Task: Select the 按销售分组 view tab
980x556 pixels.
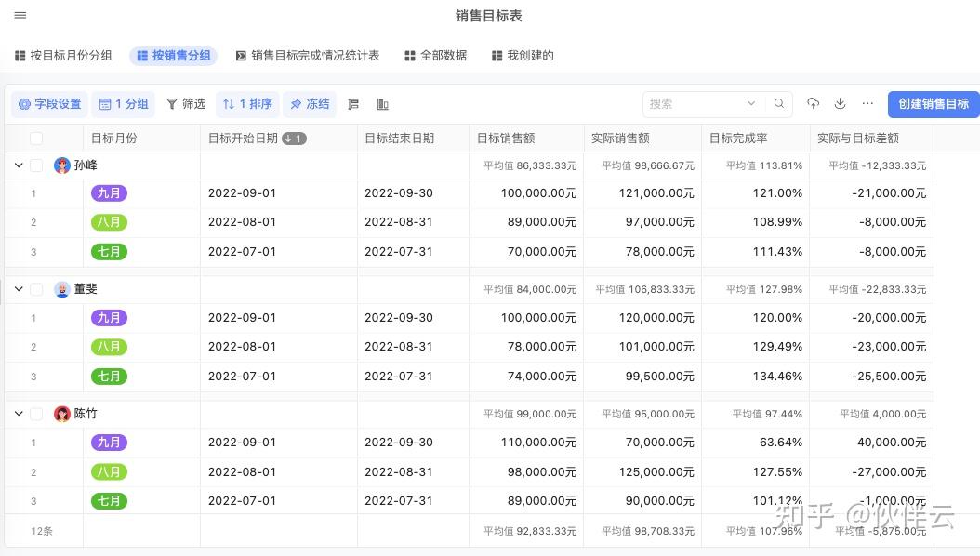Action: (173, 56)
